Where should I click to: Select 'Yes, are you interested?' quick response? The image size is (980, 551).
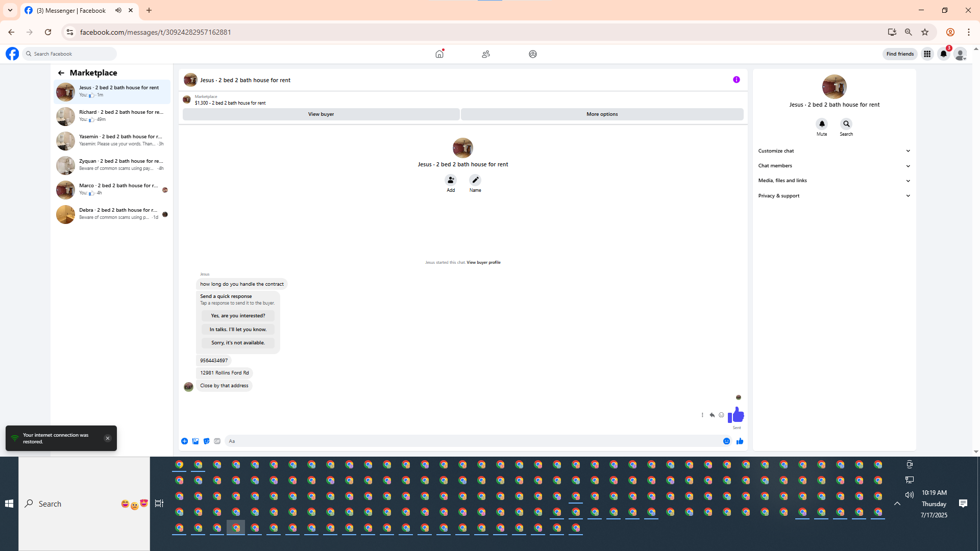click(x=238, y=316)
